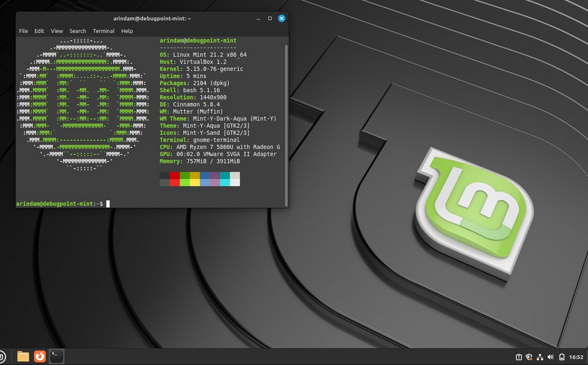Open the Terminal menu
The width and height of the screenshot is (588, 365).
[103, 31]
